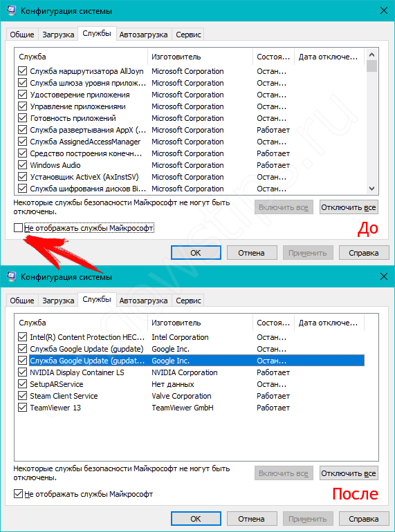Uncheck Steam Client Service checkbox
Viewport: 395px width, 532px height.
pos(22,396)
